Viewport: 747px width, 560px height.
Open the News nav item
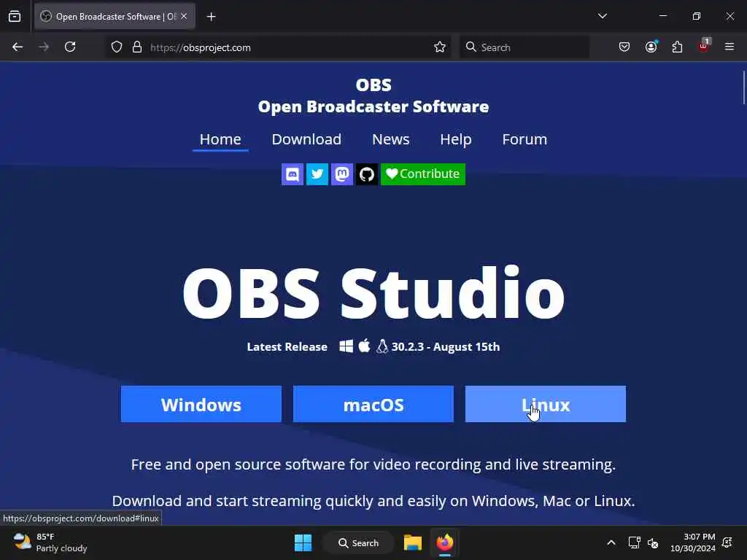tap(391, 139)
